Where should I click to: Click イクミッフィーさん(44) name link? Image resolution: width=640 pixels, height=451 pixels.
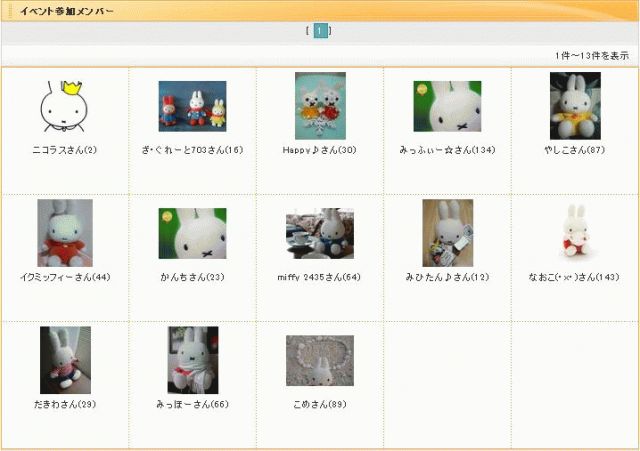[65, 277]
